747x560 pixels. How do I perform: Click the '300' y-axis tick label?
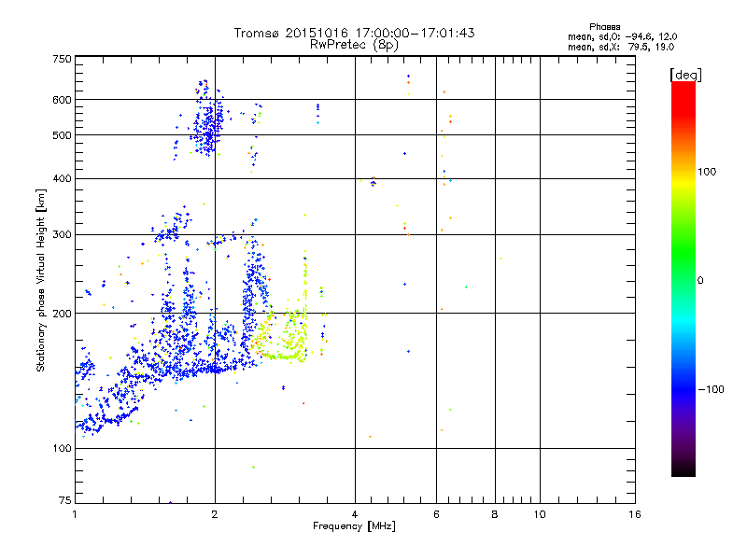tap(62, 234)
